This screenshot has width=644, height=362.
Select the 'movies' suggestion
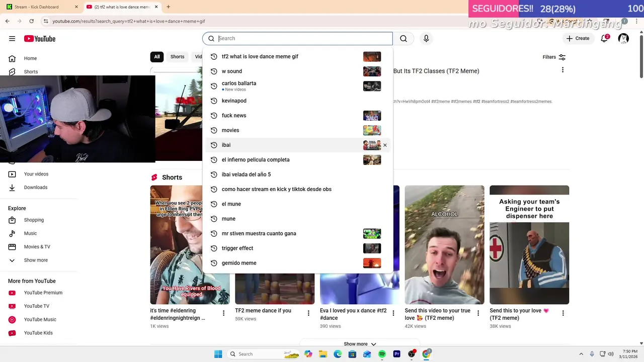[x=297, y=130]
